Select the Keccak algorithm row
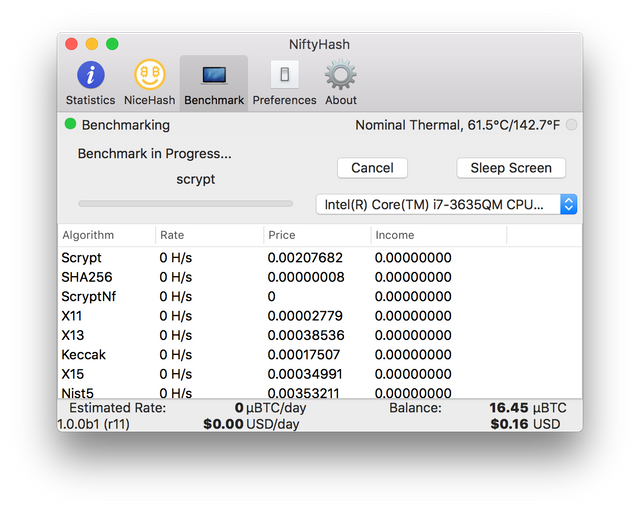Image resolution: width=640 pixels, height=513 pixels. pyautogui.click(x=320, y=355)
